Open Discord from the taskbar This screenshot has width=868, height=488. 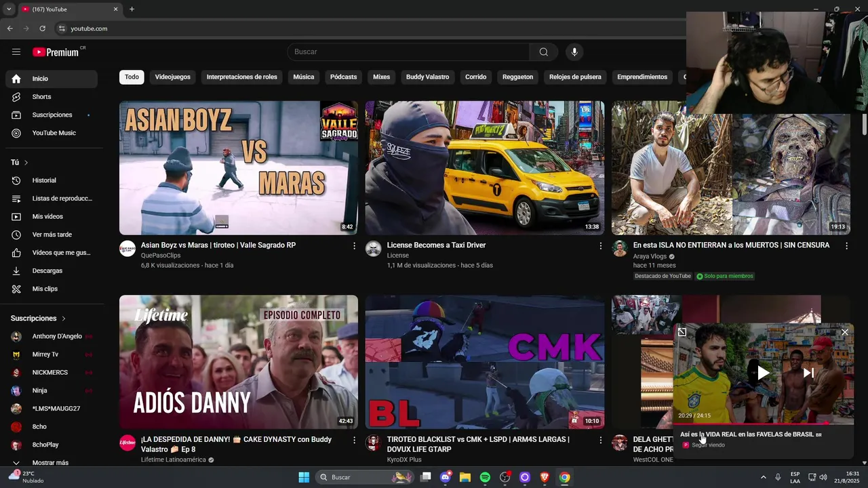(446, 477)
